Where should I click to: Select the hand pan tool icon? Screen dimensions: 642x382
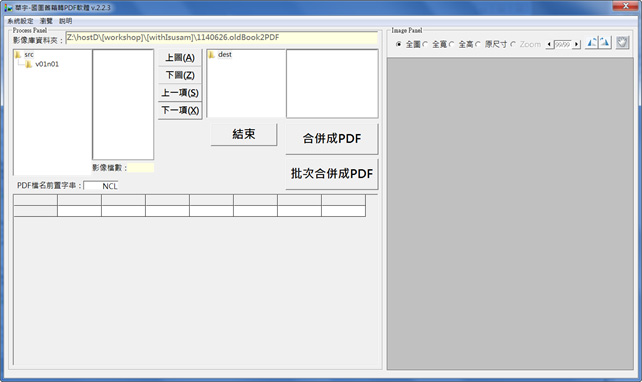622,43
